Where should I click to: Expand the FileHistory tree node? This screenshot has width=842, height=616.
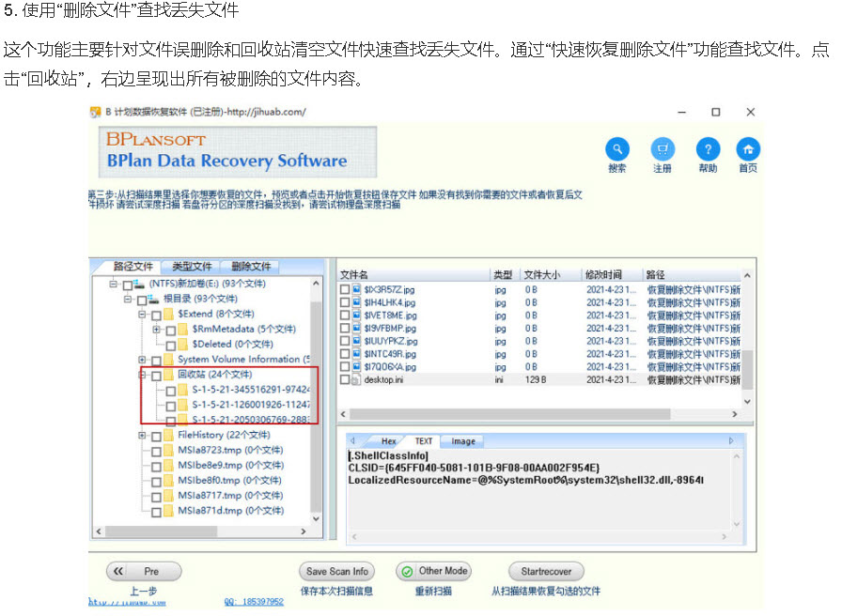click(142, 435)
